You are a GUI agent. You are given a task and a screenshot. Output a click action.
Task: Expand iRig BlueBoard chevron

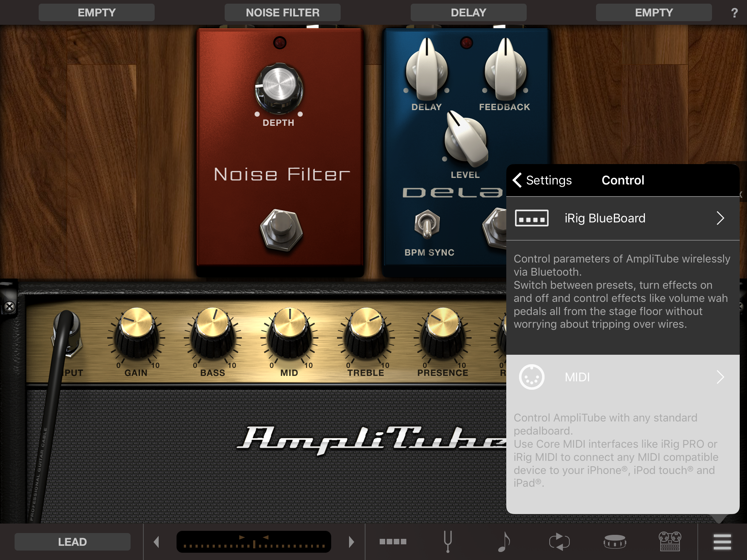720,218
